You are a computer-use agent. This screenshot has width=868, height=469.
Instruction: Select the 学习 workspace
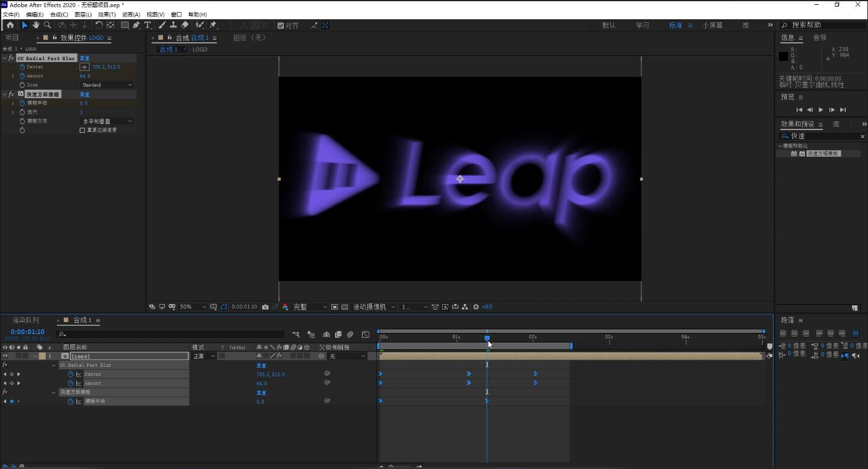pyautogui.click(x=642, y=25)
